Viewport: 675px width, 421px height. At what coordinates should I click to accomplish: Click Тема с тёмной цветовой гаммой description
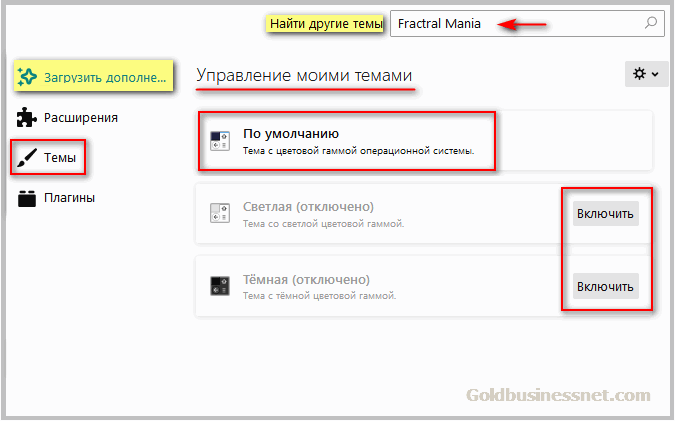(319, 296)
